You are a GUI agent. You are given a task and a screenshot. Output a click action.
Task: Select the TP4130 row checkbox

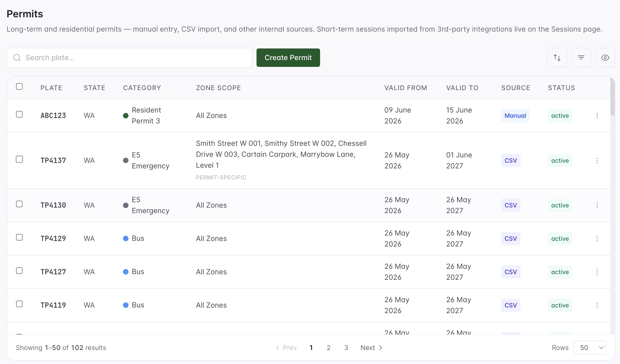click(x=19, y=204)
